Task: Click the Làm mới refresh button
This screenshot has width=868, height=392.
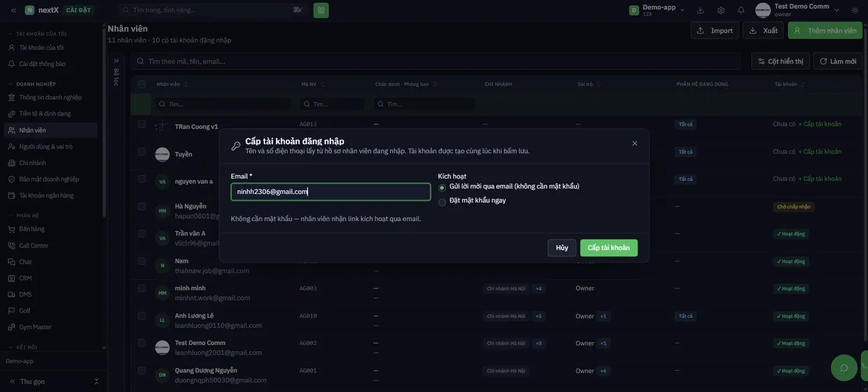Action: coord(838,61)
